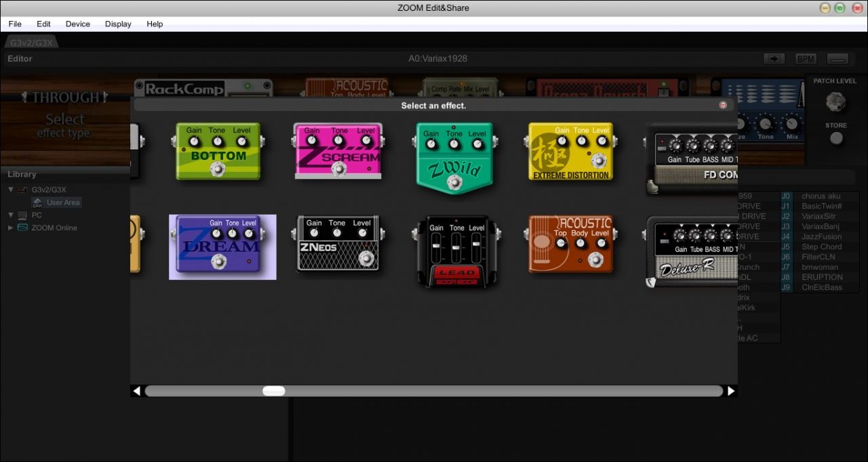Screen dimensions: 868x462
Task: Select ZOOM Online in the Library
Action: pos(54,228)
